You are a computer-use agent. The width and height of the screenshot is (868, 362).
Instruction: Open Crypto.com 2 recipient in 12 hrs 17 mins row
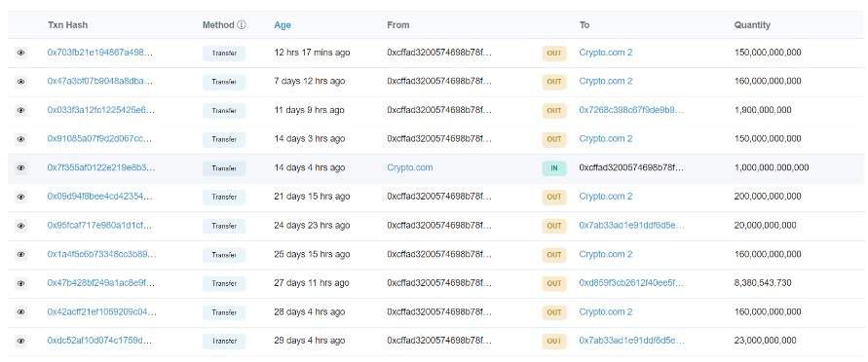point(606,53)
